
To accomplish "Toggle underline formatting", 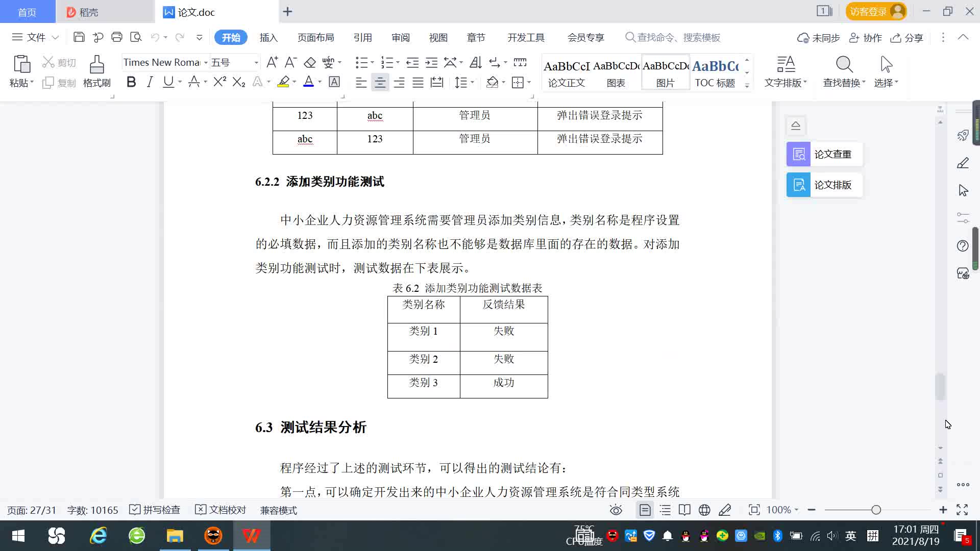I will 168,82.
